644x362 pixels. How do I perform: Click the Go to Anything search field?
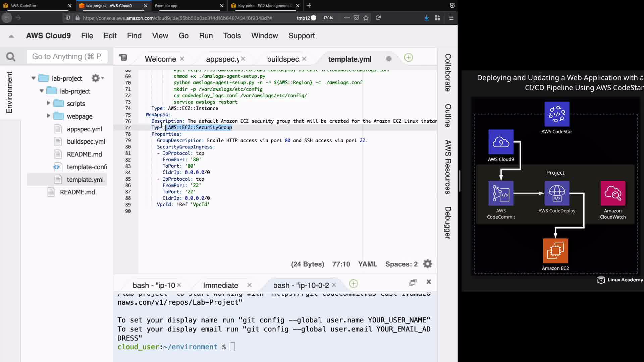point(67,57)
